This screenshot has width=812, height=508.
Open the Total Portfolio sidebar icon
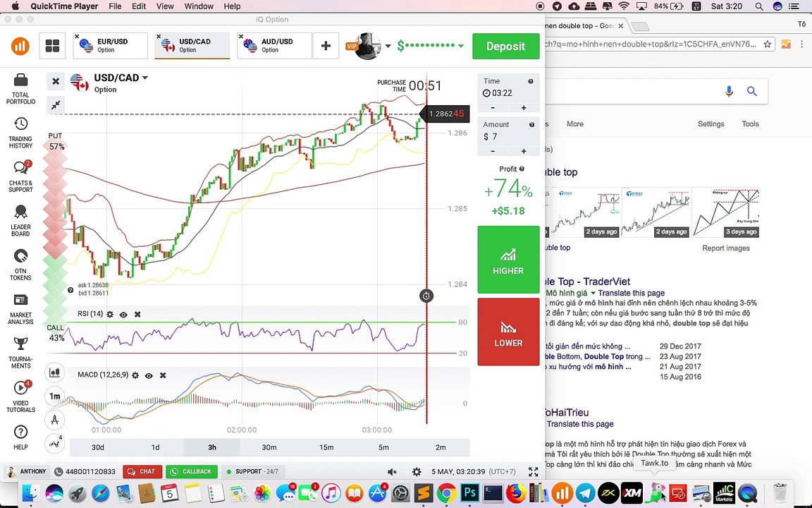(20, 89)
